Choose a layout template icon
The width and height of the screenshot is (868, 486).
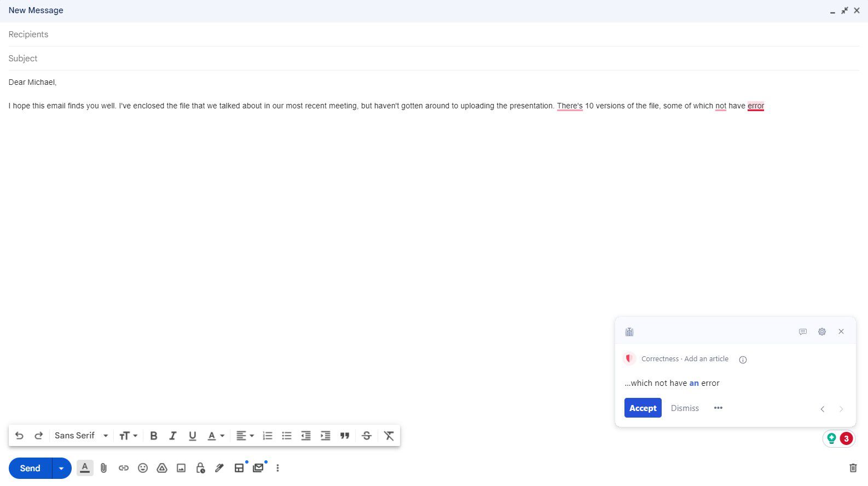tap(239, 468)
